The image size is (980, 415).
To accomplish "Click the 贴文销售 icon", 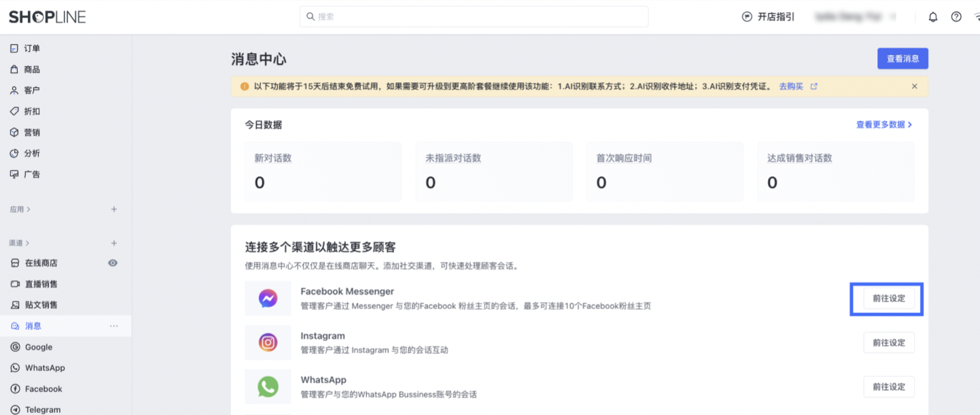I will tap(15, 305).
